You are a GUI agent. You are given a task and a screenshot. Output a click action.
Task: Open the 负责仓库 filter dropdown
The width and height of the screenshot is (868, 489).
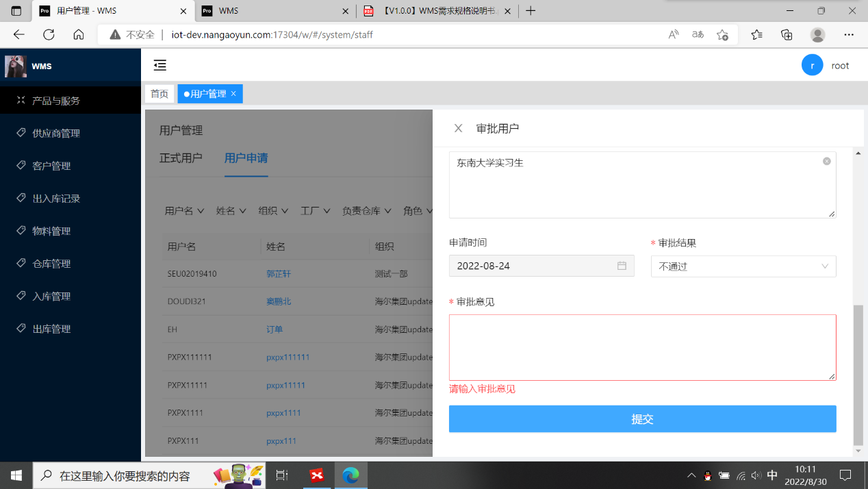pyautogui.click(x=366, y=211)
